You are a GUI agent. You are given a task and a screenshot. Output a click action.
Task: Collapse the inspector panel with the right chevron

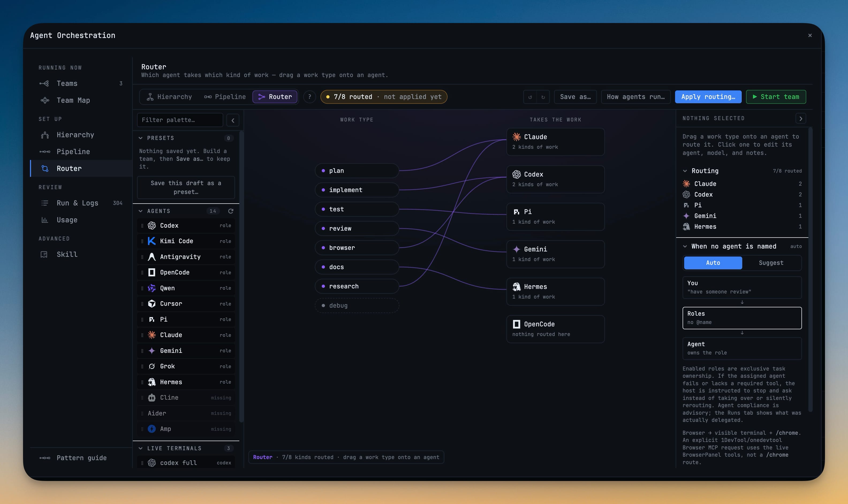click(x=801, y=119)
